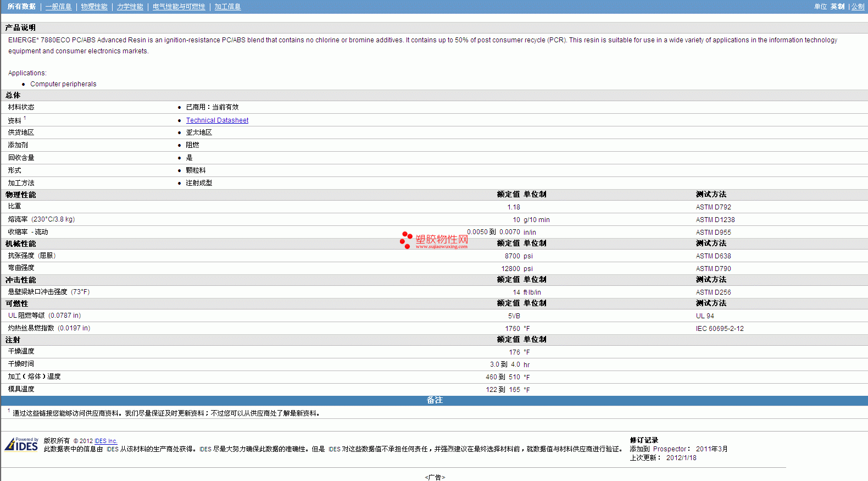Select the 干燥时间 row label
Image resolution: width=868 pixels, height=481 pixels.
point(21,364)
